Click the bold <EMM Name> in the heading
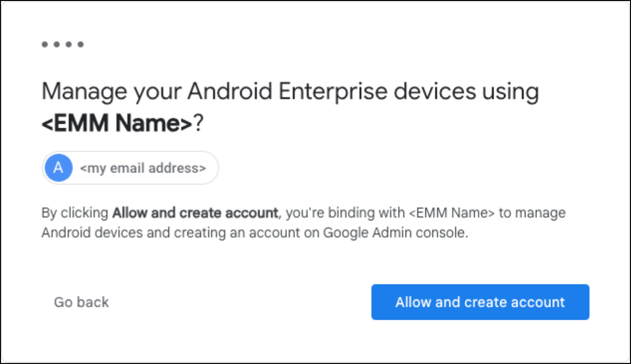This screenshot has height=364, width=631. [x=116, y=124]
